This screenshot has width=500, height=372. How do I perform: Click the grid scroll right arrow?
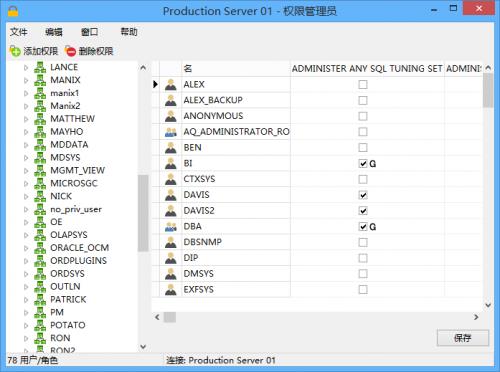(476, 317)
